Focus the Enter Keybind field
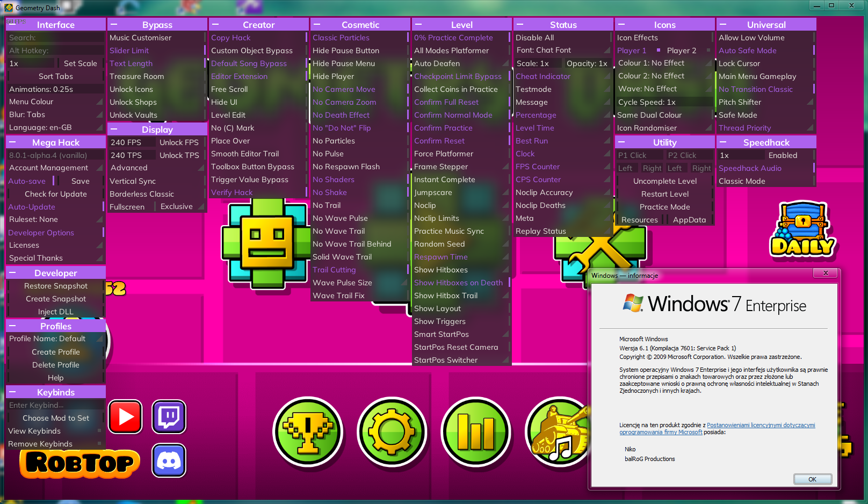Screen dimensions: 868x504 pos(55,405)
